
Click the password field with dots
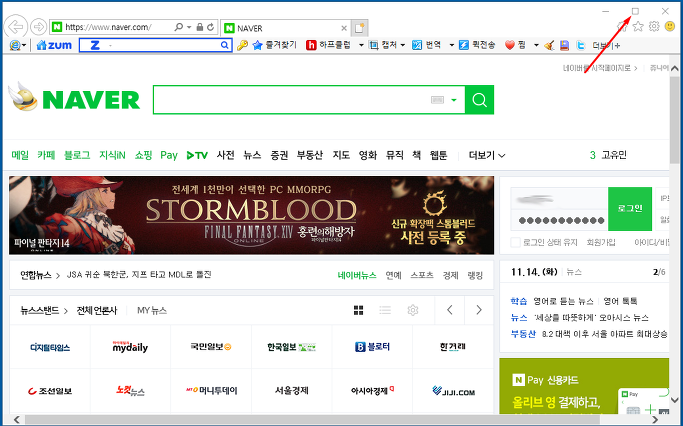tap(559, 220)
